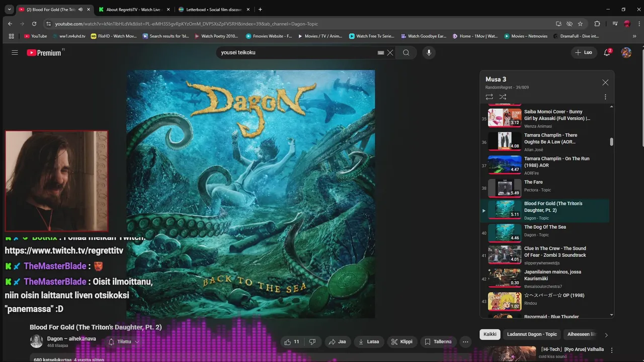Play Clue In The Crew Zombi 3 track
This screenshot has height=362, width=644.
546,255
